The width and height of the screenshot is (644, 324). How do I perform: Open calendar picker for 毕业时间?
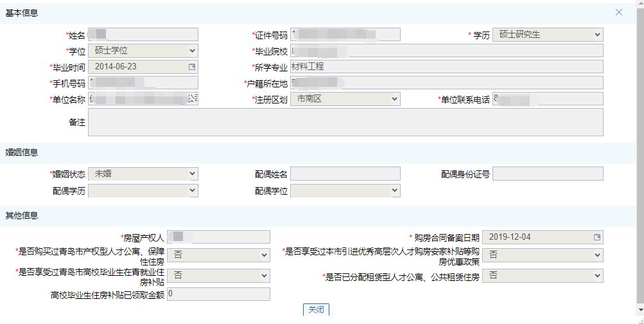coord(192,67)
